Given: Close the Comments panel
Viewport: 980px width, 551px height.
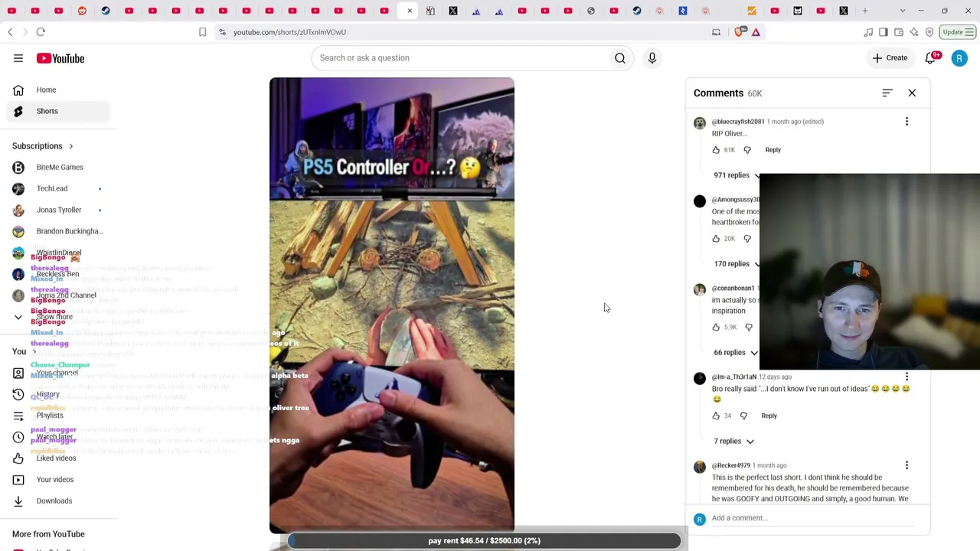Looking at the screenshot, I should (x=912, y=93).
